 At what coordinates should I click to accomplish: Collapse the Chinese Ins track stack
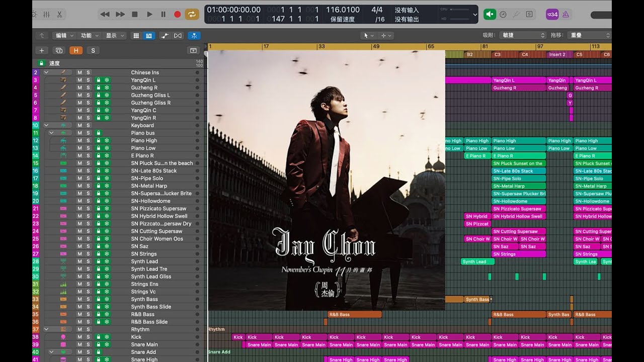tap(46, 72)
